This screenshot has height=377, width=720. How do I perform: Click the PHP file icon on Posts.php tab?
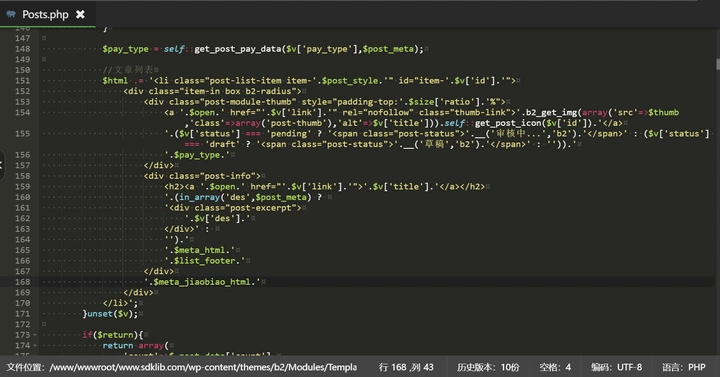click(x=11, y=14)
